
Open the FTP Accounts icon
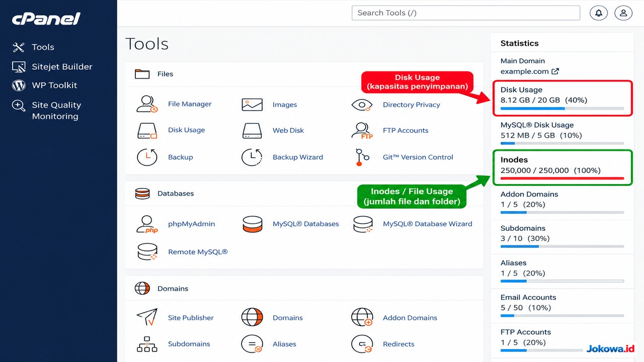click(x=362, y=130)
